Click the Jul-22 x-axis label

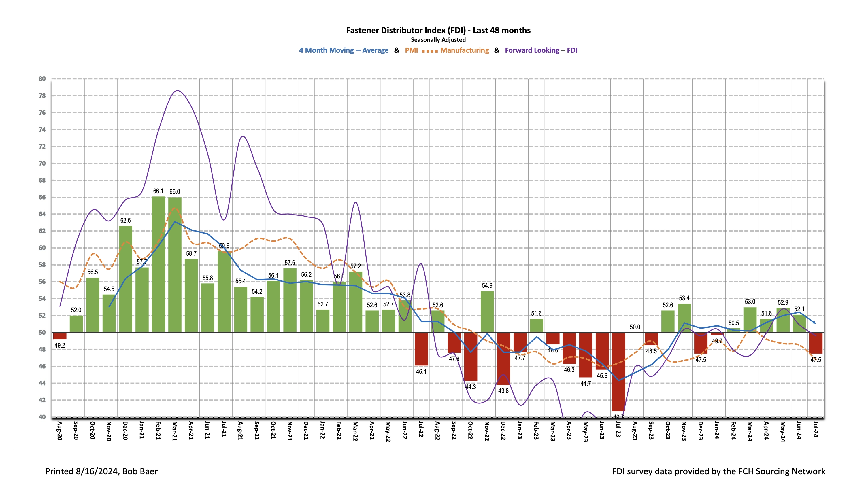pos(421,430)
